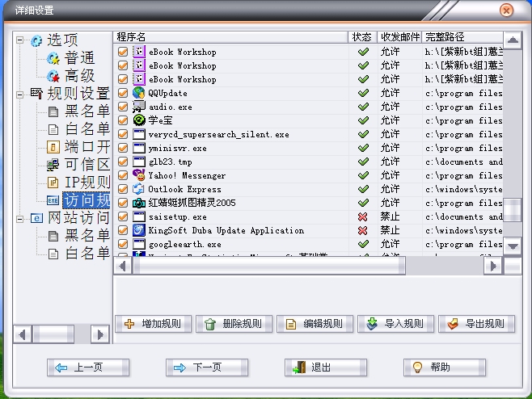Click the 增加规则 button

(x=154, y=324)
